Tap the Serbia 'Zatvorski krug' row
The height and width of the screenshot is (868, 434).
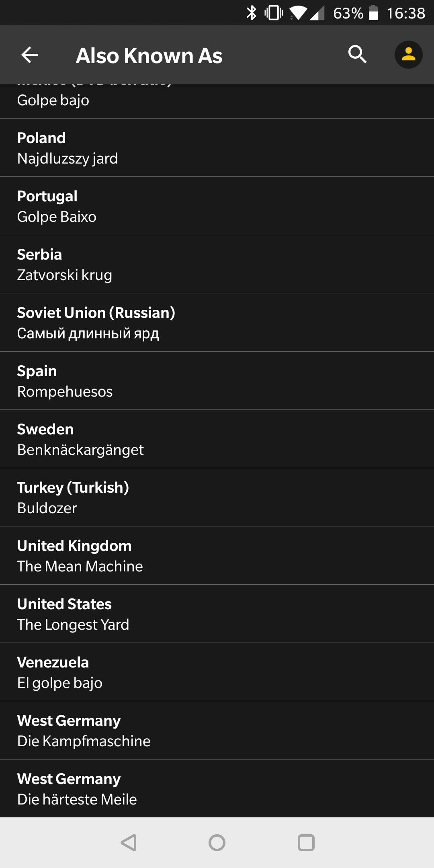217,264
